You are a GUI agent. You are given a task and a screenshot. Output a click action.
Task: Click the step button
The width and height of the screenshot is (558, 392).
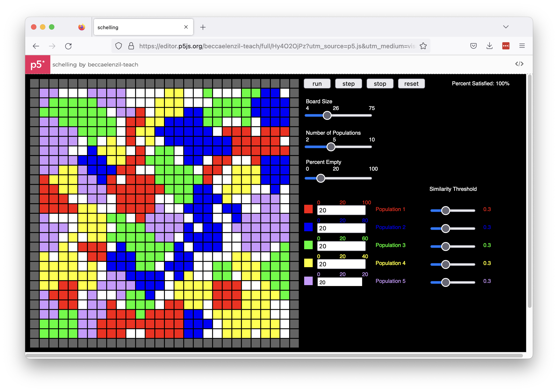click(348, 84)
